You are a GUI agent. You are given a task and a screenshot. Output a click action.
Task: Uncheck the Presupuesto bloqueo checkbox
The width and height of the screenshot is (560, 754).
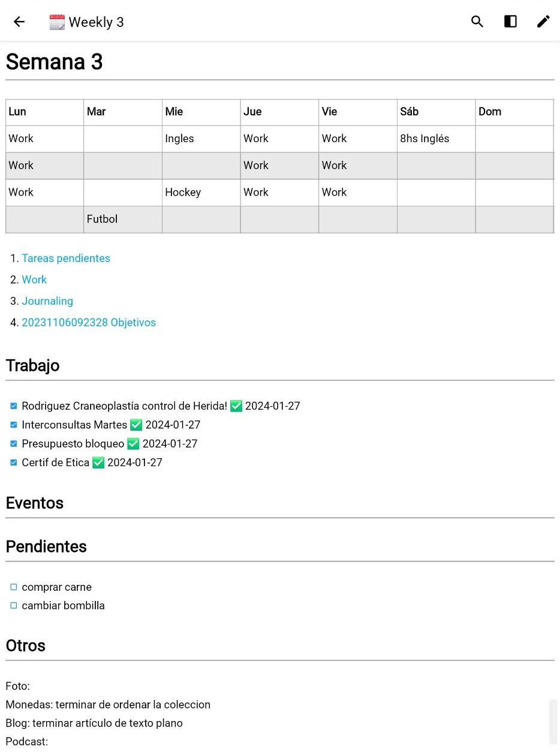14,444
